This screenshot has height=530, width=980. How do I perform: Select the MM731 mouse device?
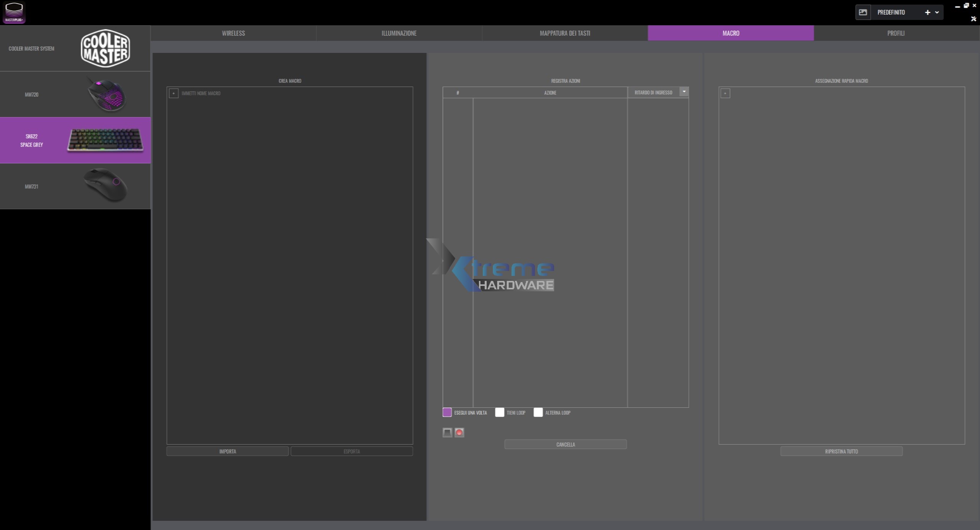click(75, 186)
